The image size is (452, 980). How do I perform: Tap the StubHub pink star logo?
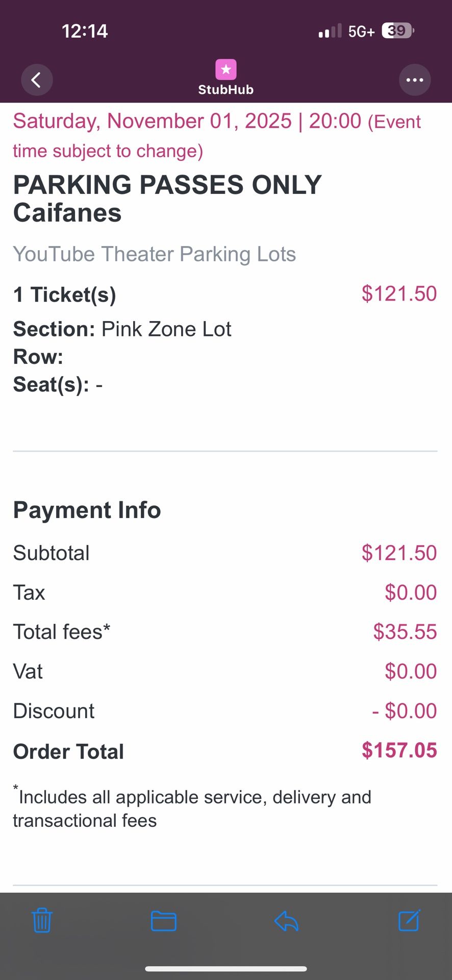coord(225,69)
